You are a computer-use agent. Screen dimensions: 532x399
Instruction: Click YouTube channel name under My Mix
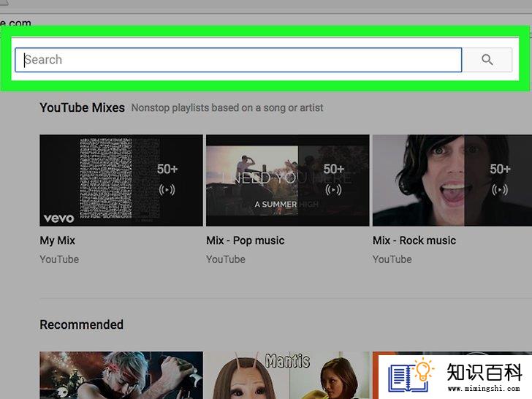[x=59, y=259]
